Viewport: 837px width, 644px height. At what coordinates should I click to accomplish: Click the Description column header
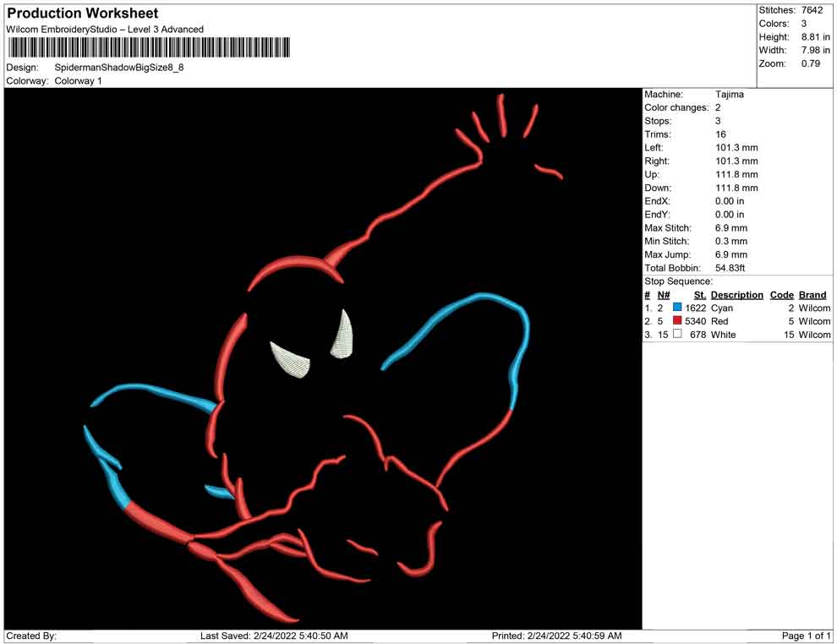click(x=736, y=295)
